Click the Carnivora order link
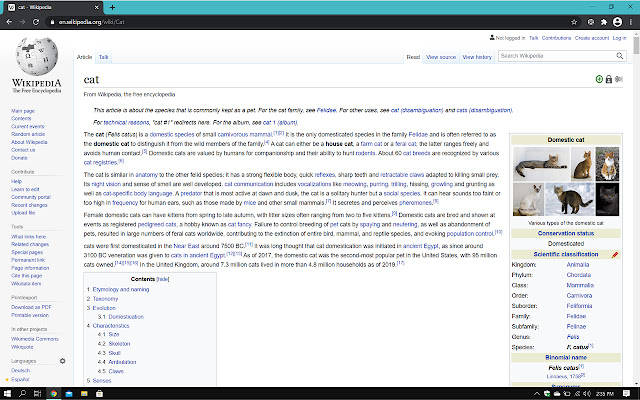This screenshot has height=400, width=640. coord(579,296)
